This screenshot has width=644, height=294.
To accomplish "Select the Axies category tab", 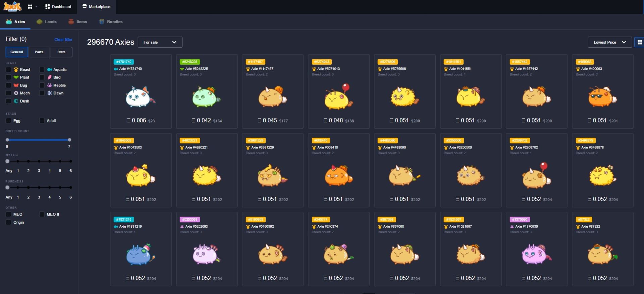I will [15, 22].
